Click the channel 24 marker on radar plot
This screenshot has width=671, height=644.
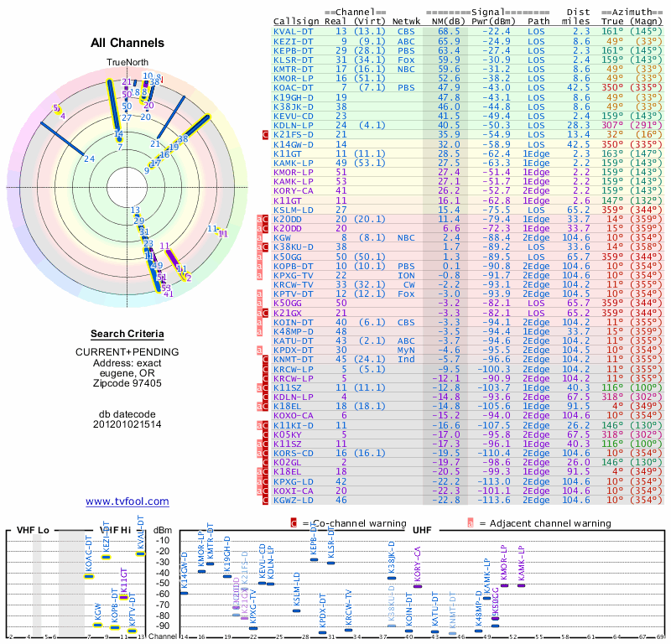click(x=89, y=158)
